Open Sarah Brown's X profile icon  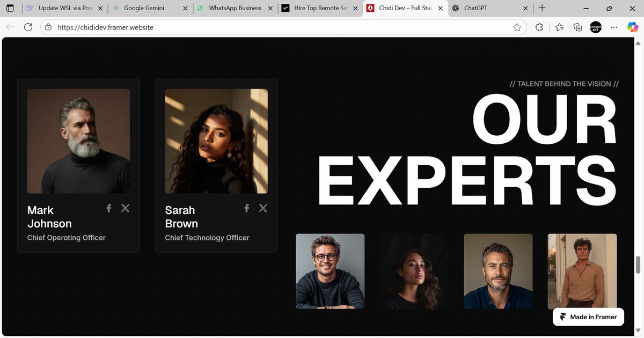click(263, 208)
